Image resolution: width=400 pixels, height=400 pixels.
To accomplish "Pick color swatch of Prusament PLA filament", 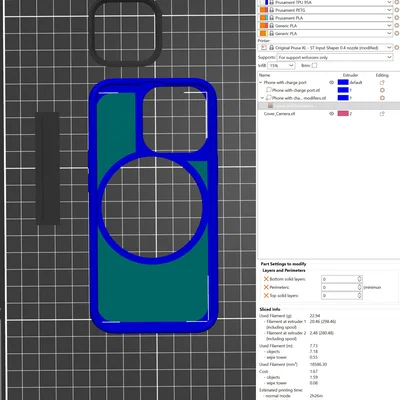I will coord(263,18).
